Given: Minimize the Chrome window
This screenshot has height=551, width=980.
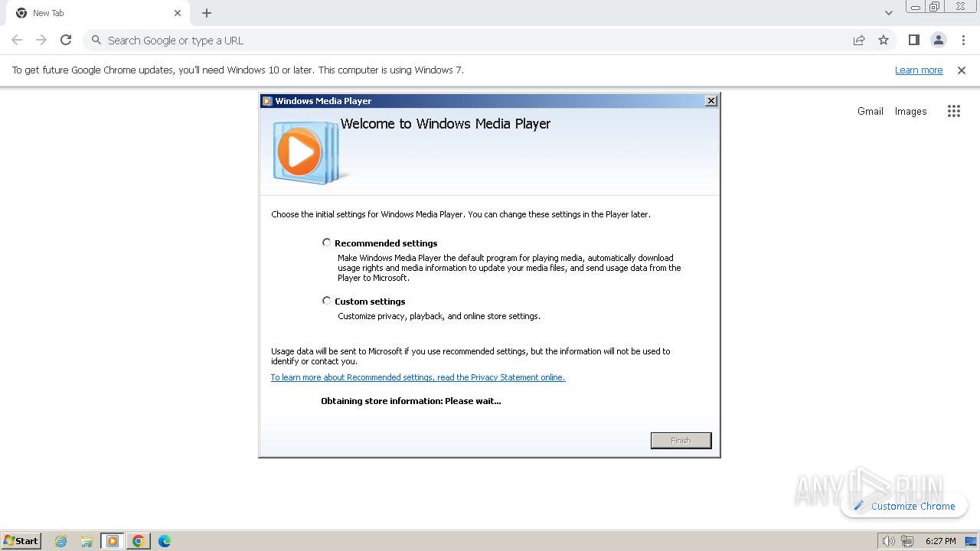Looking at the screenshot, I should (x=916, y=7).
